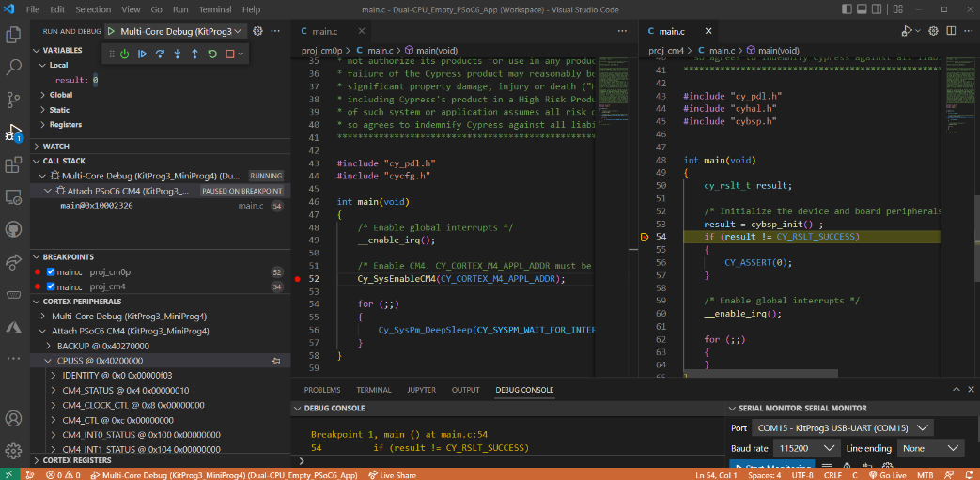Image resolution: width=980 pixels, height=480 pixels.
Task: Open the Port dropdown showing COM15
Action: [x=842, y=428]
